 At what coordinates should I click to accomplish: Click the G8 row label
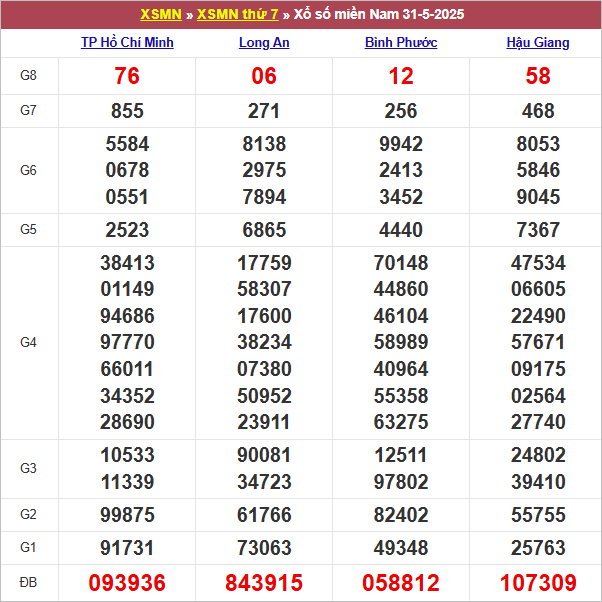tap(28, 75)
